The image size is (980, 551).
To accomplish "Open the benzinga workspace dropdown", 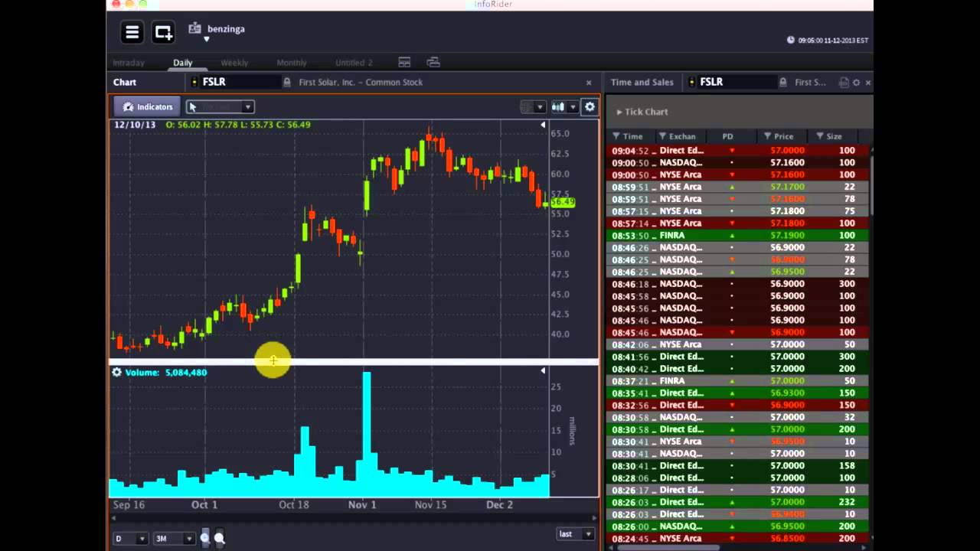I will 206,39.
